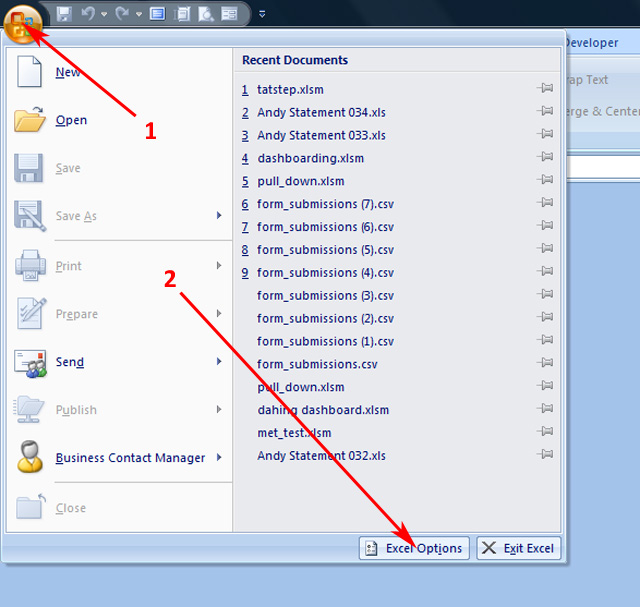Open recent file Andy Statement 034.xls
The image size is (640, 607).
[x=321, y=112]
